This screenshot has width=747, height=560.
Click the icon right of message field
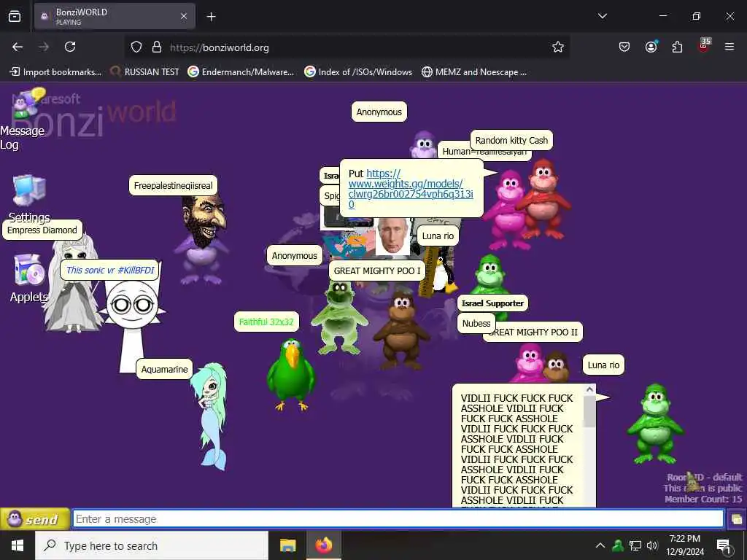737,519
